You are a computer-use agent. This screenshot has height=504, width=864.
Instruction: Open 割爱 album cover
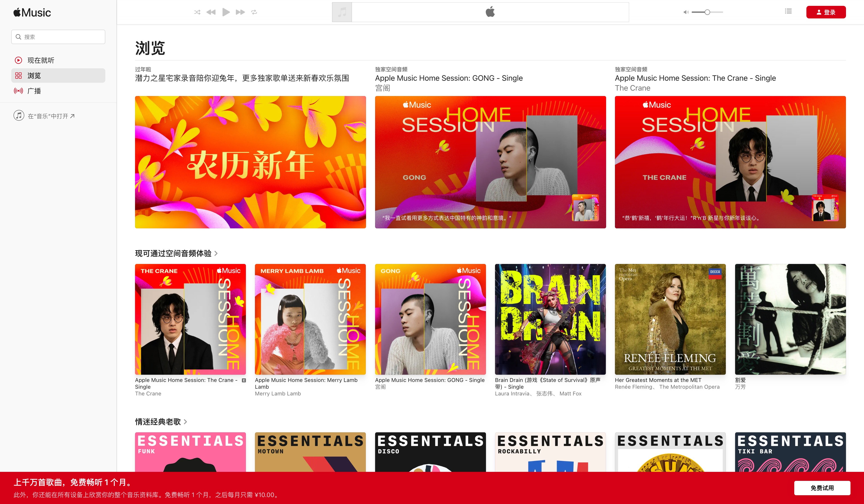(790, 319)
